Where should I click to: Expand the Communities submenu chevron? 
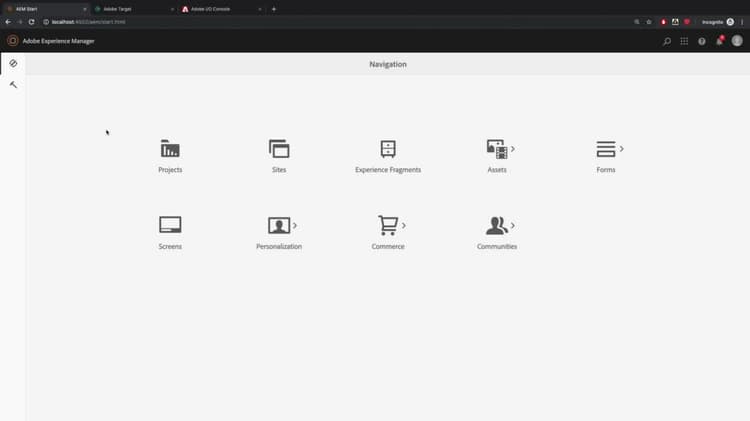(x=513, y=225)
